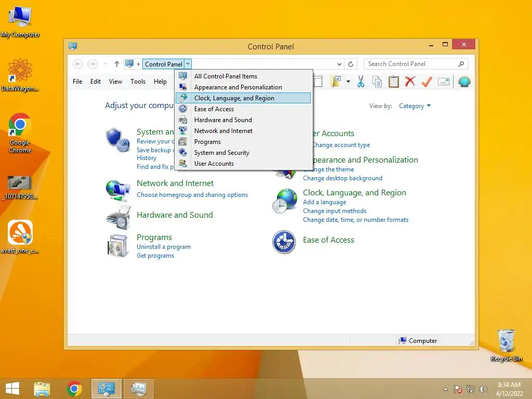This screenshot has width=532, height=399.
Task: Open File Explorer from the taskbar
Action: tap(42, 389)
